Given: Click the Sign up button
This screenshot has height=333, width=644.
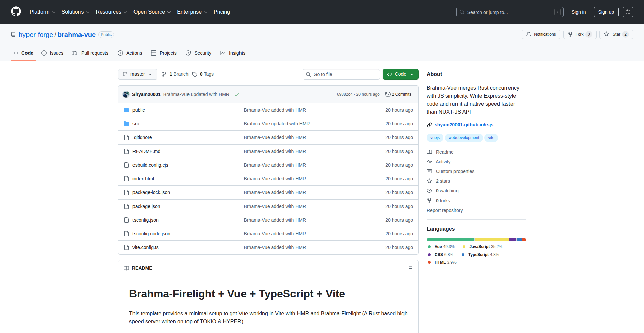Looking at the screenshot, I should (606, 12).
